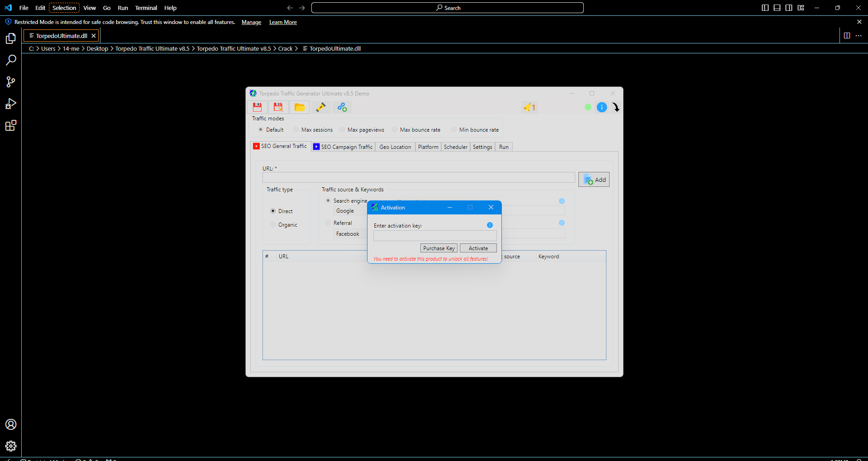The height and width of the screenshot is (461, 868).
Task: Click the Add URL button
Action: pyautogui.click(x=594, y=180)
